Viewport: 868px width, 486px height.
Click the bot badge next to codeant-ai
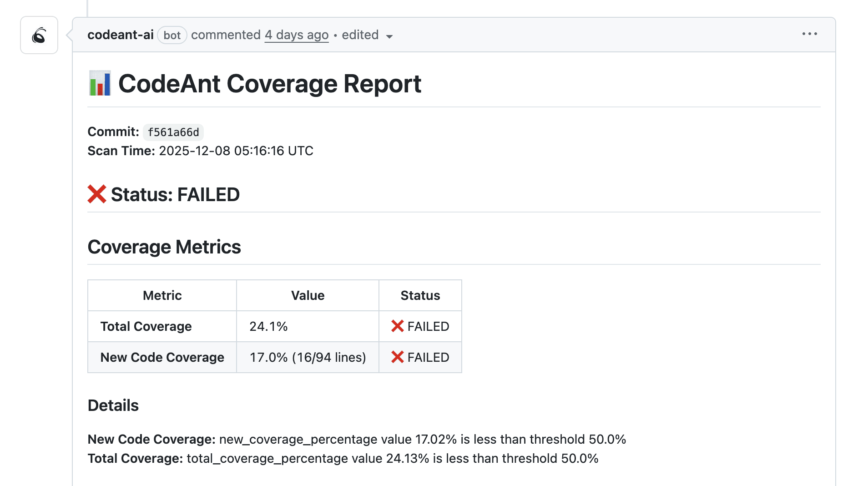click(172, 35)
